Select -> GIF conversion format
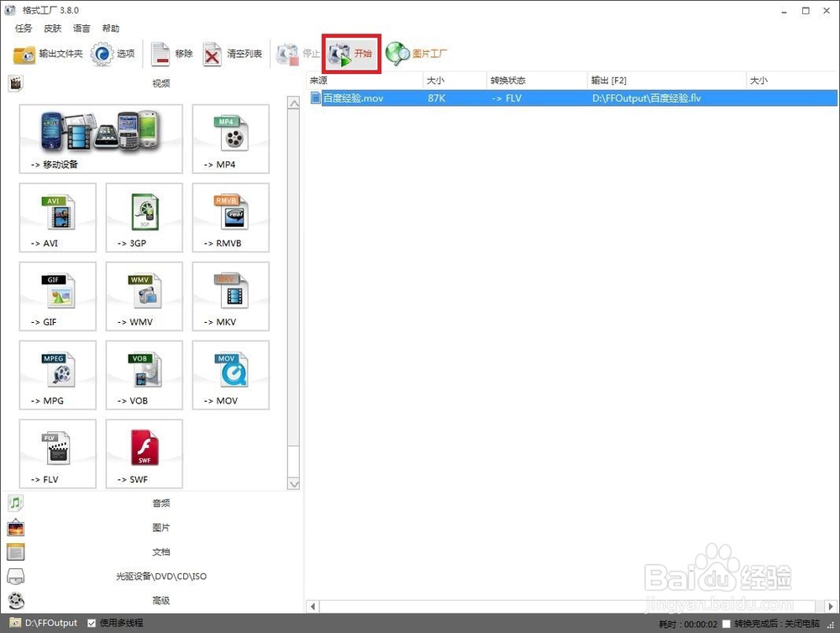 [58, 297]
